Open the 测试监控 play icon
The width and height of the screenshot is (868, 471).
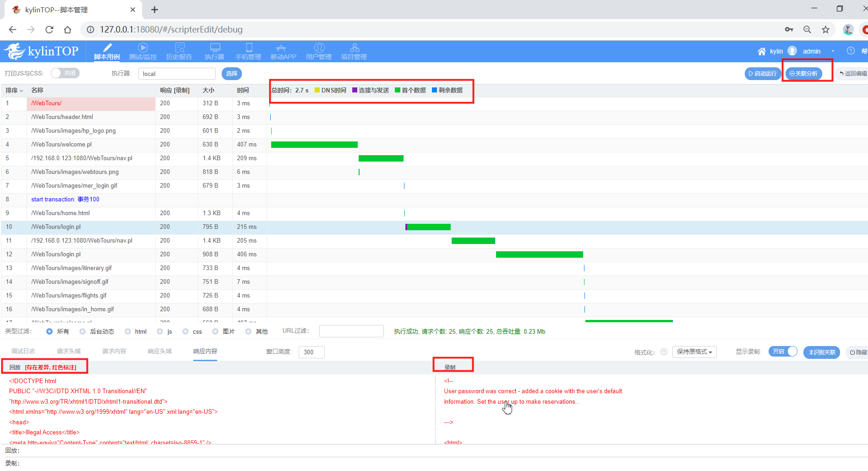(143, 48)
